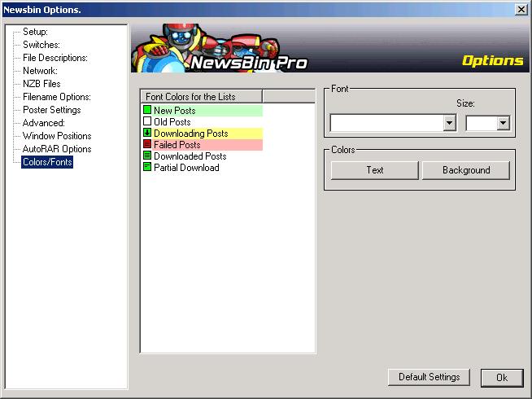The height and width of the screenshot is (399, 532).
Task: Open the font Size dropdown
Action: [503, 123]
